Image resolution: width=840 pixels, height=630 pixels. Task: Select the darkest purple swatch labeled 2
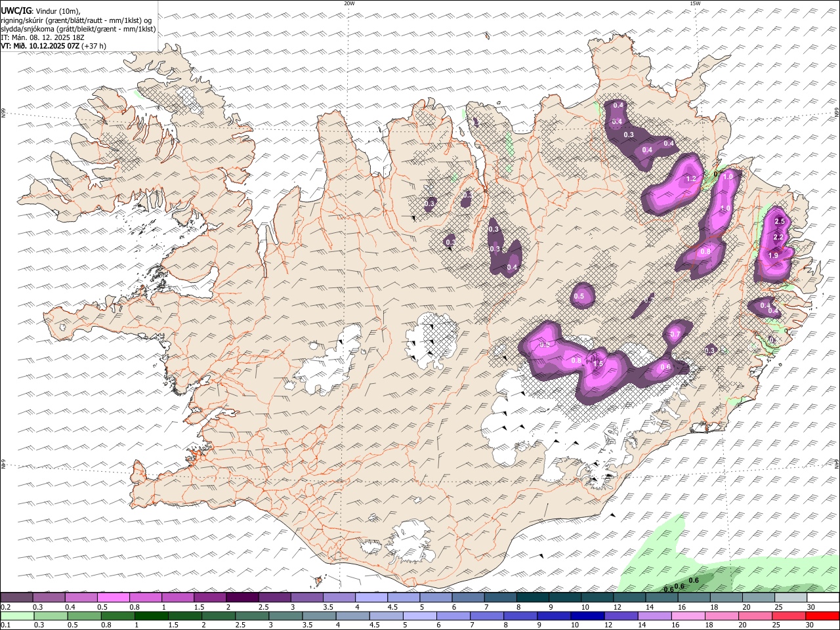click(242, 598)
